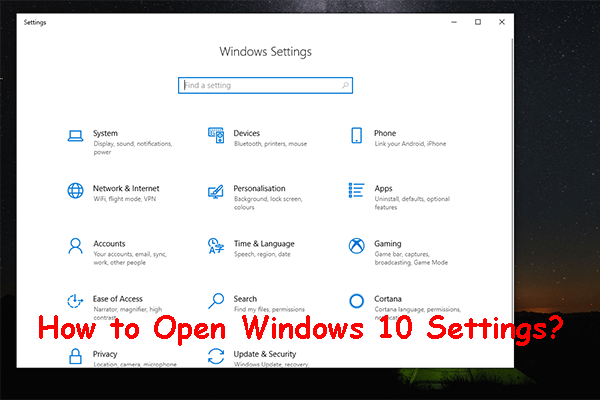Open the Cortana circle icon

pos(355,300)
